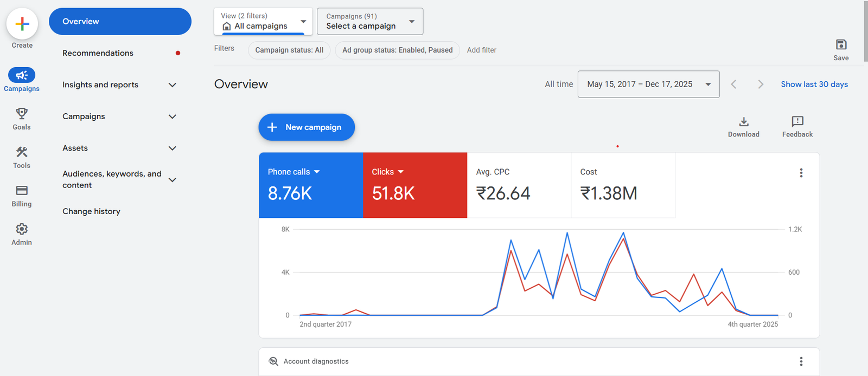Open the Tools wrench icon
868x376 pixels.
pyautogui.click(x=22, y=152)
